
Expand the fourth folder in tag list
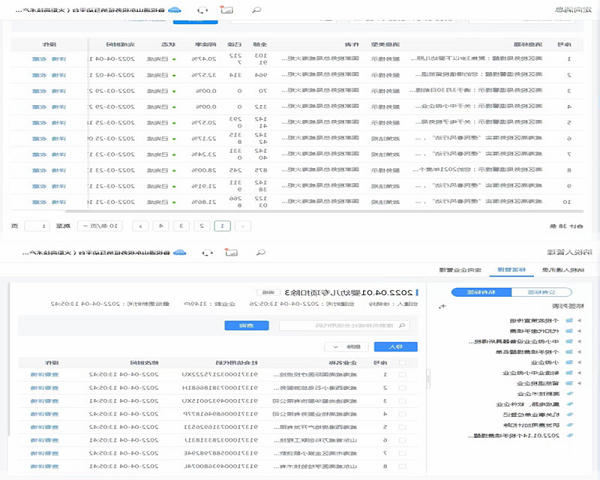coord(579,352)
